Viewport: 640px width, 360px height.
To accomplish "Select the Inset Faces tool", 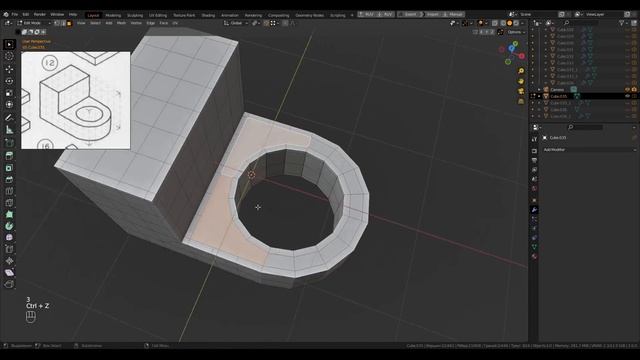I will pos(9,168).
